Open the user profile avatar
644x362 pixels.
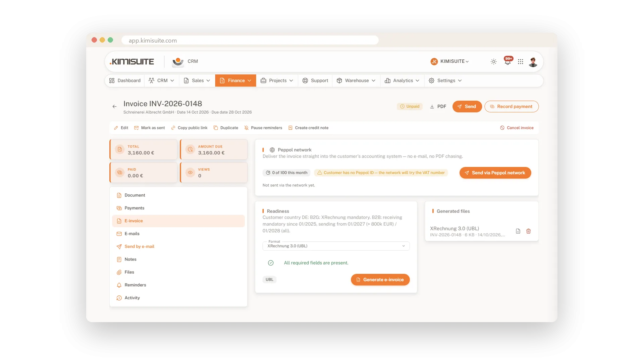point(533,62)
